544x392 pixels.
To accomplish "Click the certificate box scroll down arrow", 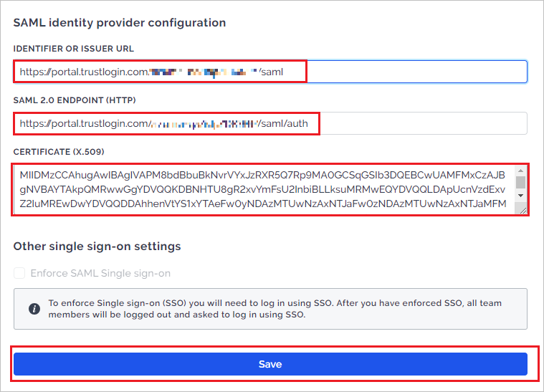I will point(520,196).
